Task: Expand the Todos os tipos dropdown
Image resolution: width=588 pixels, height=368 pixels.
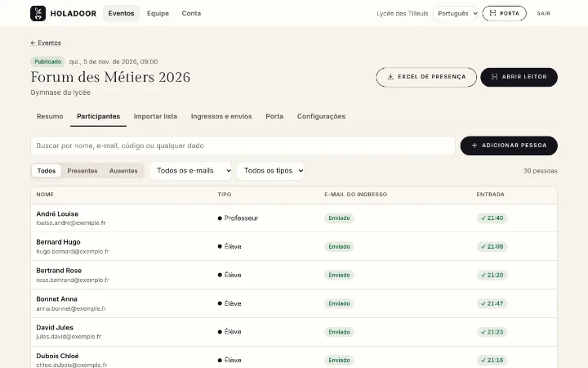Action: click(270, 171)
